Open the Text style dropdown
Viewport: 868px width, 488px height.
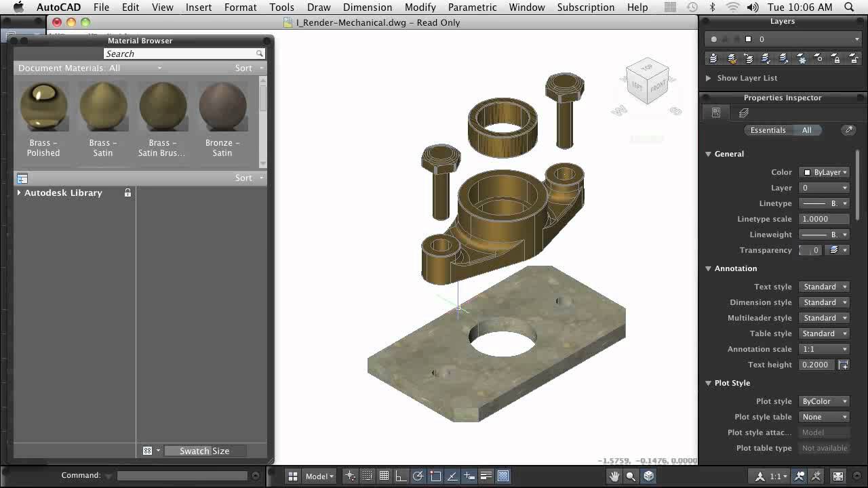tap(824, 287)
